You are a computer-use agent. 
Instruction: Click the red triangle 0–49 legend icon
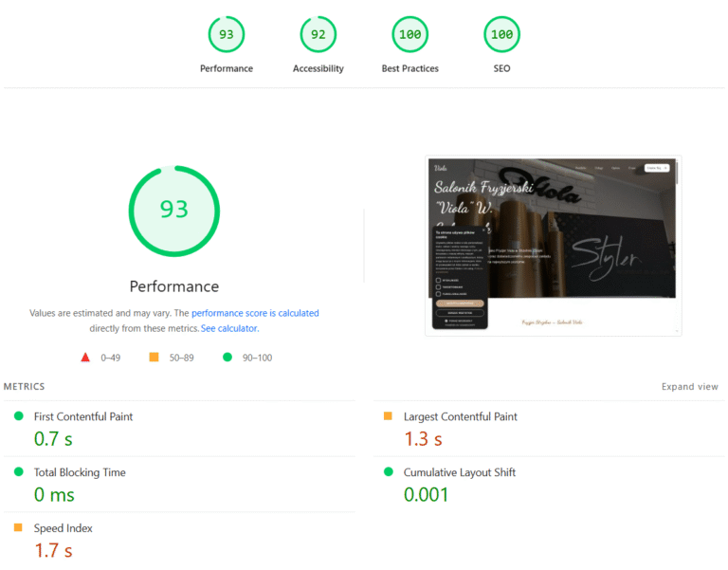[85, 358]
